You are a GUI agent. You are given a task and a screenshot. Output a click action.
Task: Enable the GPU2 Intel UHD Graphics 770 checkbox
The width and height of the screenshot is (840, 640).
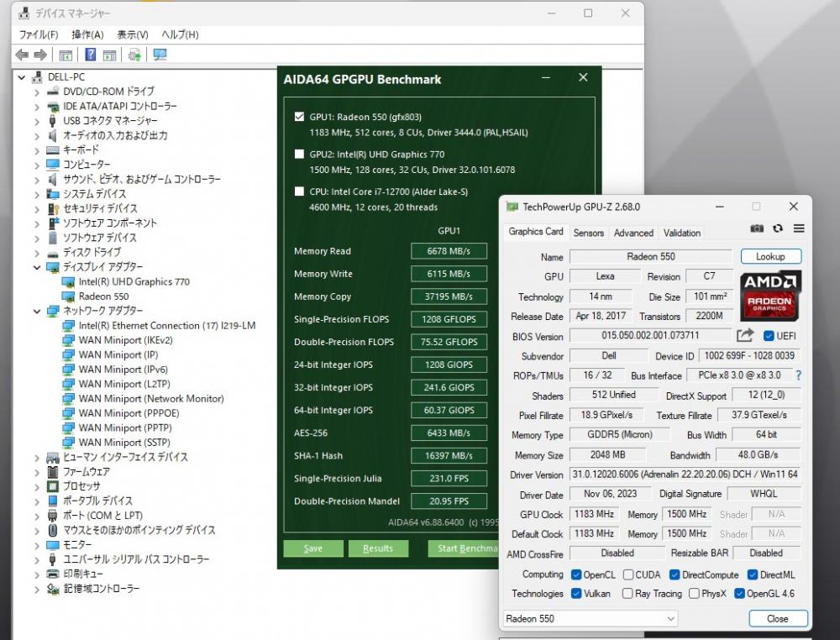[x=300, y=155]
